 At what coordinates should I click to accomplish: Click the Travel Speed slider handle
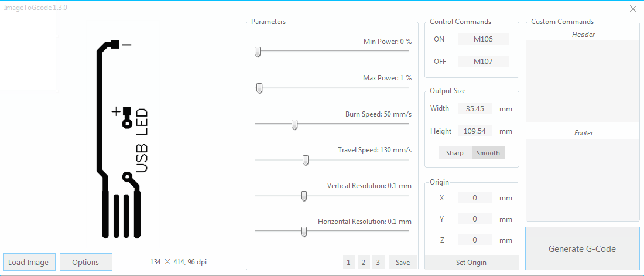tap(306, 160)
